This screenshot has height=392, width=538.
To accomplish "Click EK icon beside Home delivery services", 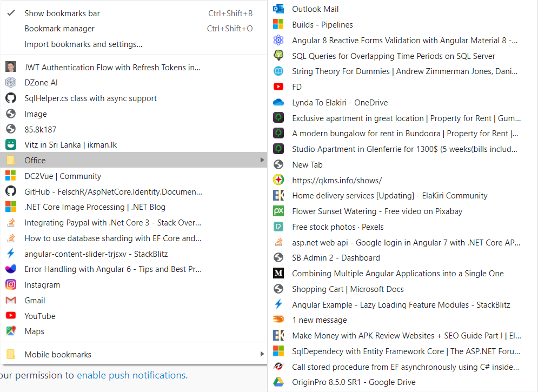I will click(x=278, y=196).
